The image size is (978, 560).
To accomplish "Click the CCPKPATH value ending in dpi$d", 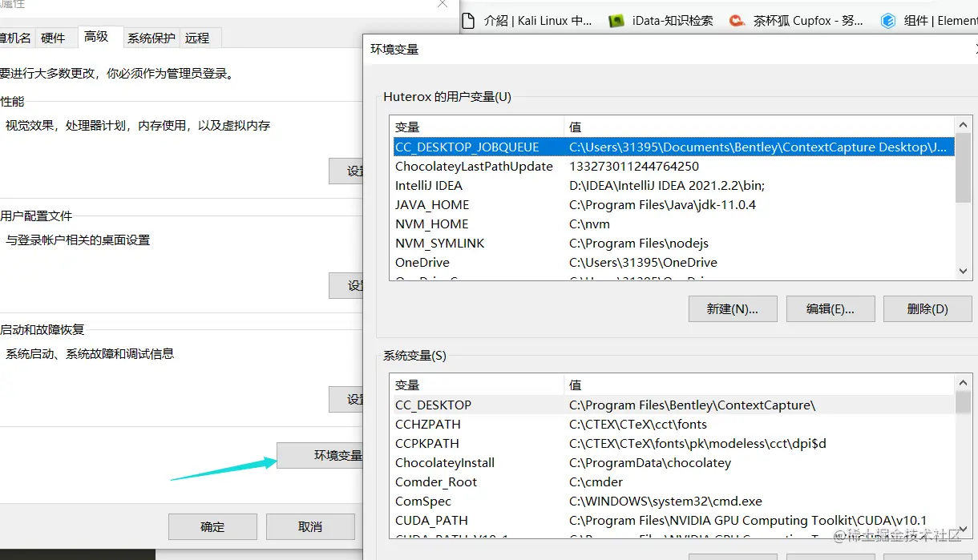I will click(697, 443).
